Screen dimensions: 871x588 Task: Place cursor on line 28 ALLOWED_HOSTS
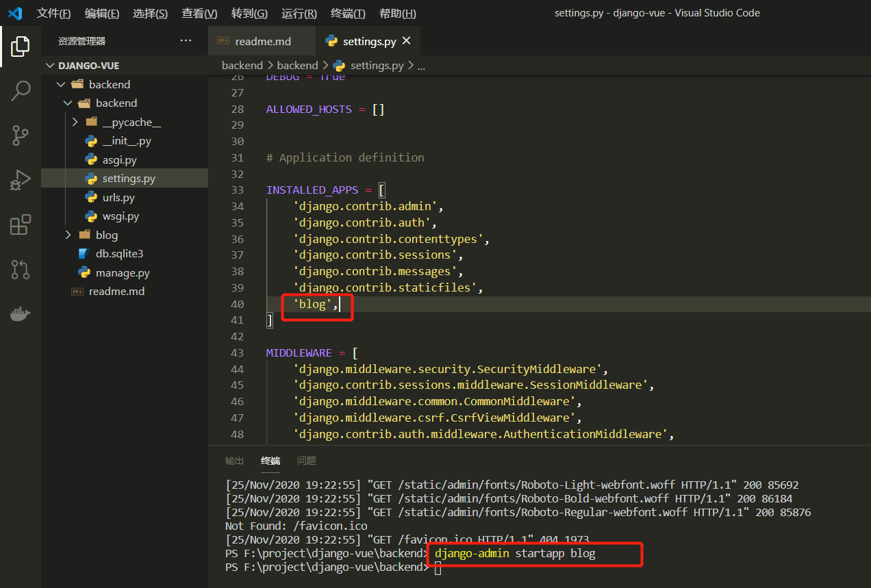[x=325, y=109]
